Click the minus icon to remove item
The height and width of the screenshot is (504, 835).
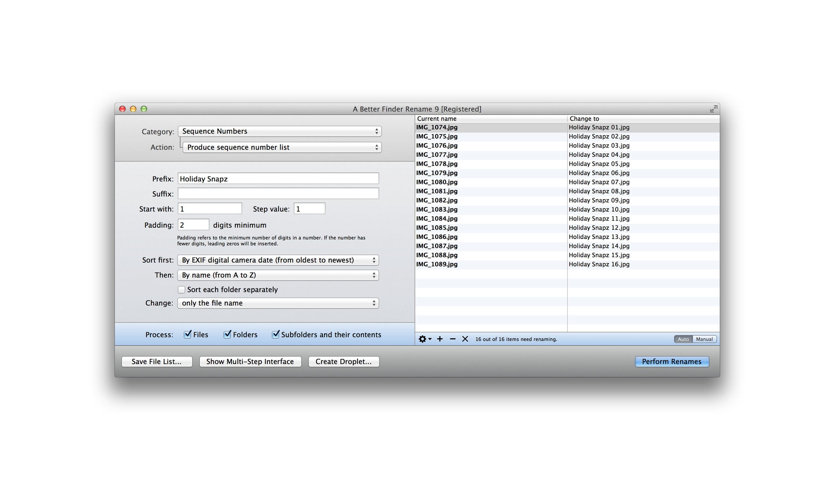click(x=452, y=339)
